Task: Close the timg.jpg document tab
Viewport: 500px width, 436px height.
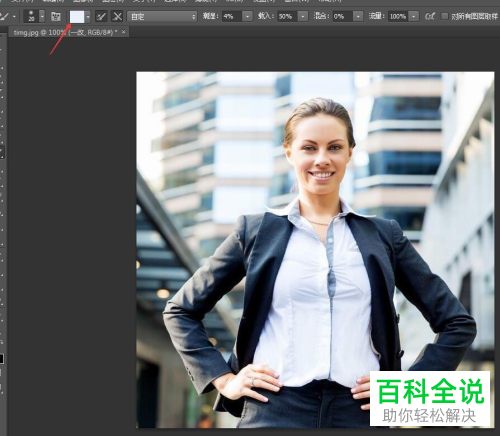Action: [124, 32]
